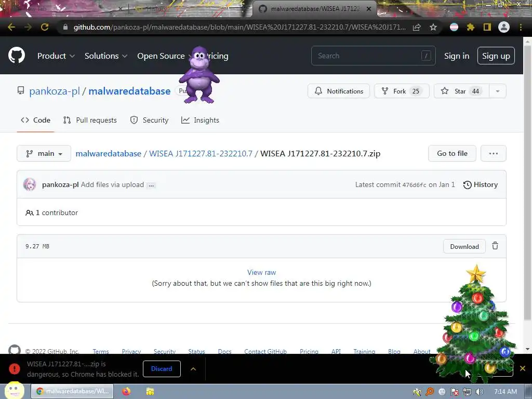Click the taskbar clock 7:14 AM
This screenshot has width=532, height=399.
[505, 392]
